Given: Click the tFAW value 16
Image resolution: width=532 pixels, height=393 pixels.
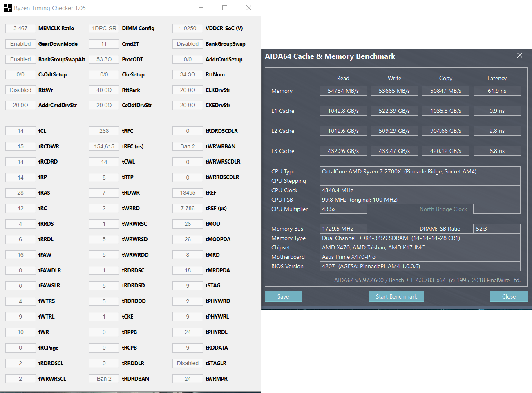Looking at the screenshot, I should click(20, 255).
